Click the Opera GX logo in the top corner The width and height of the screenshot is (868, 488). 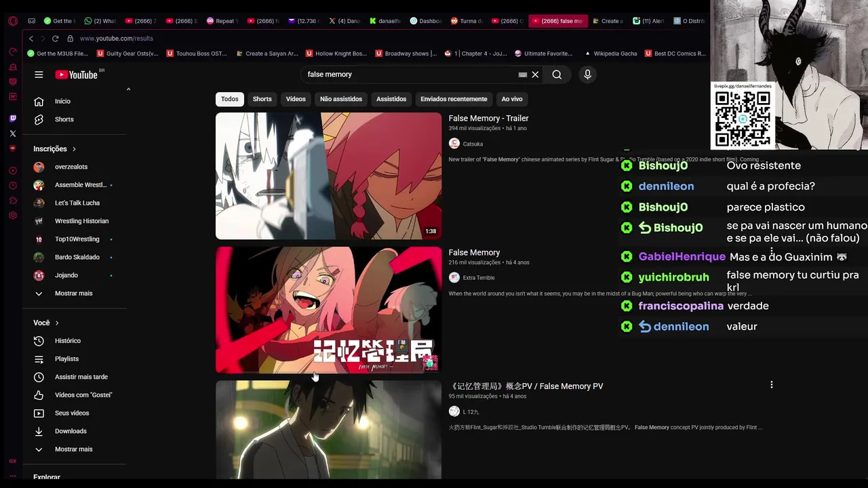(x=12, y=21)
